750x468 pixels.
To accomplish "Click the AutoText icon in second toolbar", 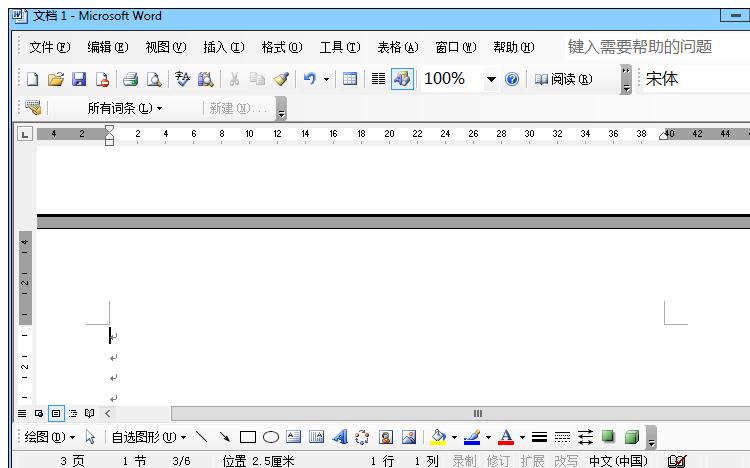I will click(x=33, y=108).
